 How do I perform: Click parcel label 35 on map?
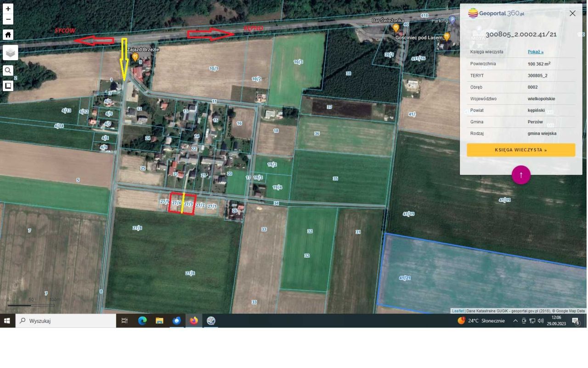[335, 178]
